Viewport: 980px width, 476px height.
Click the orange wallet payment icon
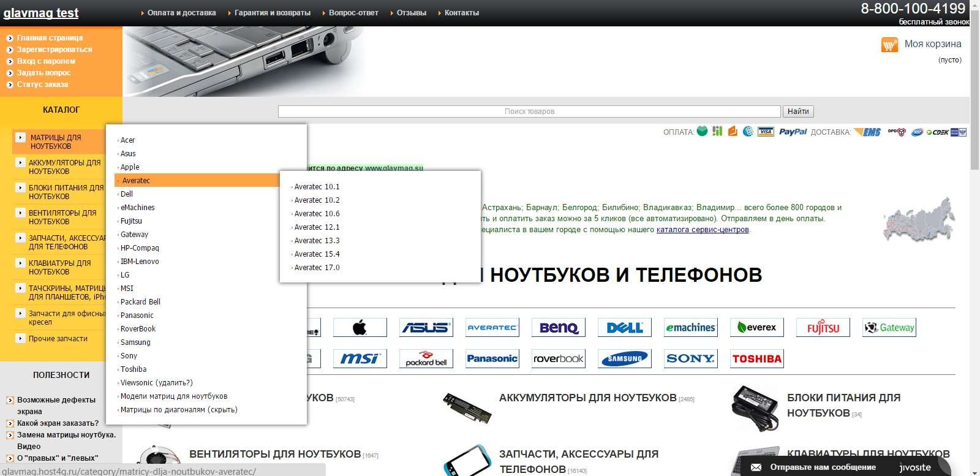coord(733,131)
